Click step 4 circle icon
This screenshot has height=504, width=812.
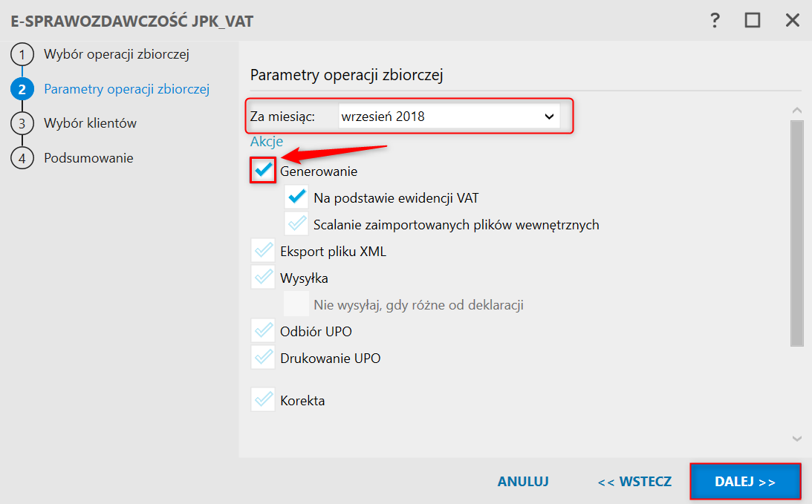click(22, 158)
